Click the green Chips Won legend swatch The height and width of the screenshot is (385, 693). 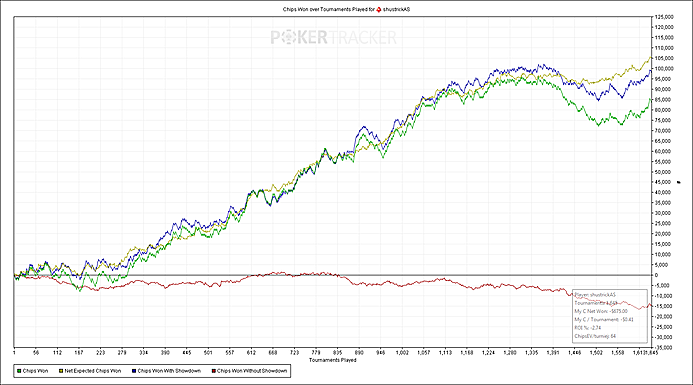click(19, 371)
